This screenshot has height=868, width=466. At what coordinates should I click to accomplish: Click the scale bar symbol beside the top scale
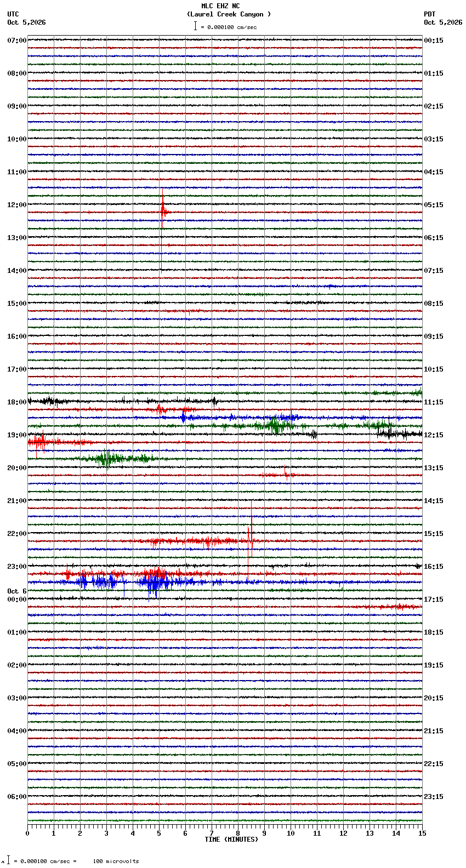point(195,26)
